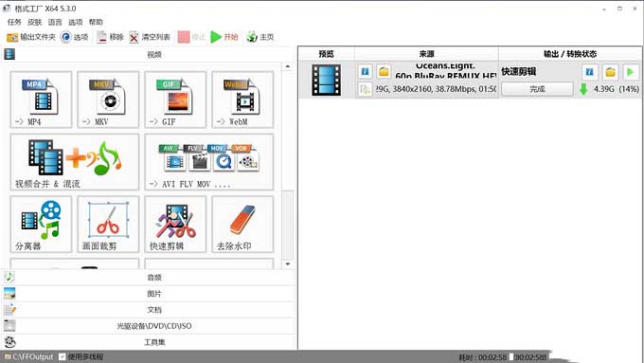Viewport: 644px width, 363px height.
Task: Open the GIF conversion tool
Action: (x=175, y=100)
